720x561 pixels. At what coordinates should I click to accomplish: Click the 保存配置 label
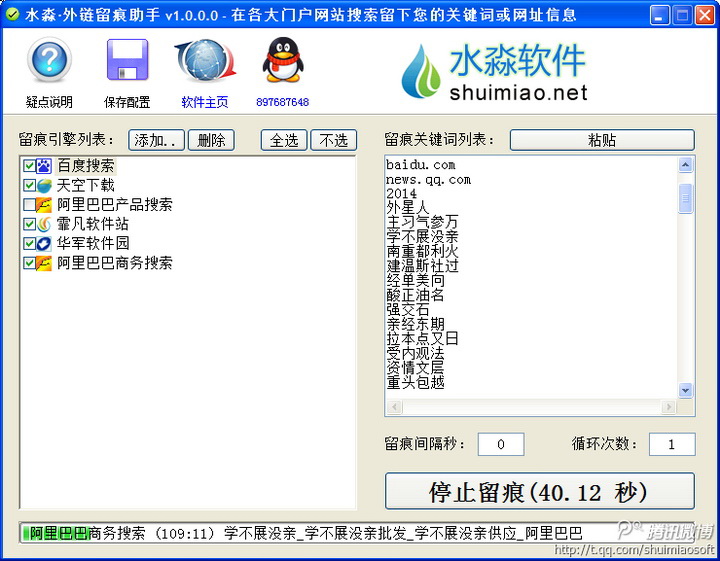pos(127,102)
